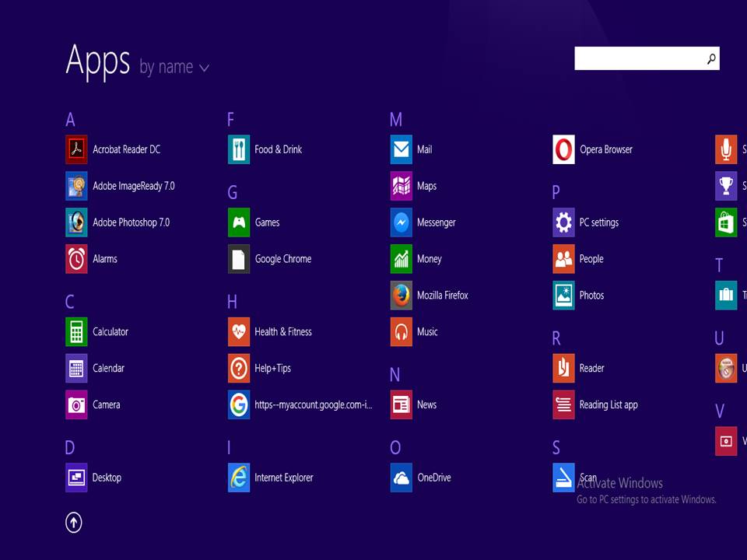Click the 'Calendar' label
Screen dimensions: 747x560
(109, 368)
